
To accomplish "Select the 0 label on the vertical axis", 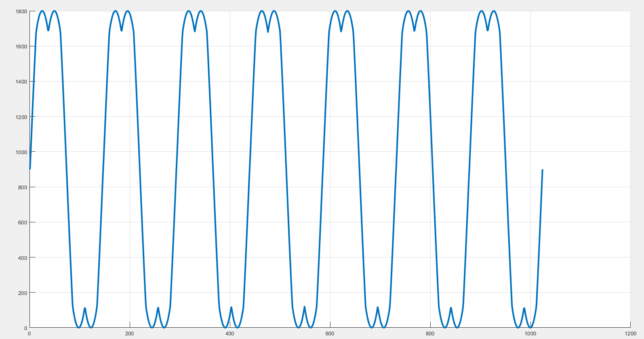I will (25, 328).
